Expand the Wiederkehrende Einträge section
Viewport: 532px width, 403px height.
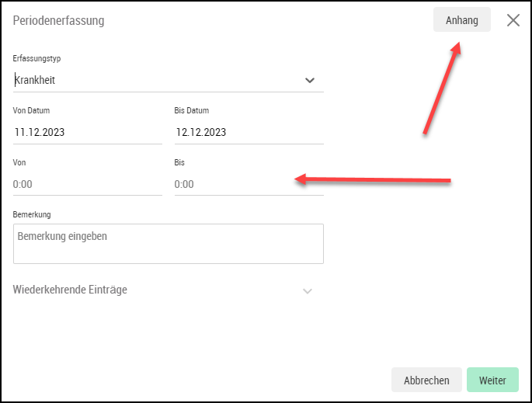[162, 290]
